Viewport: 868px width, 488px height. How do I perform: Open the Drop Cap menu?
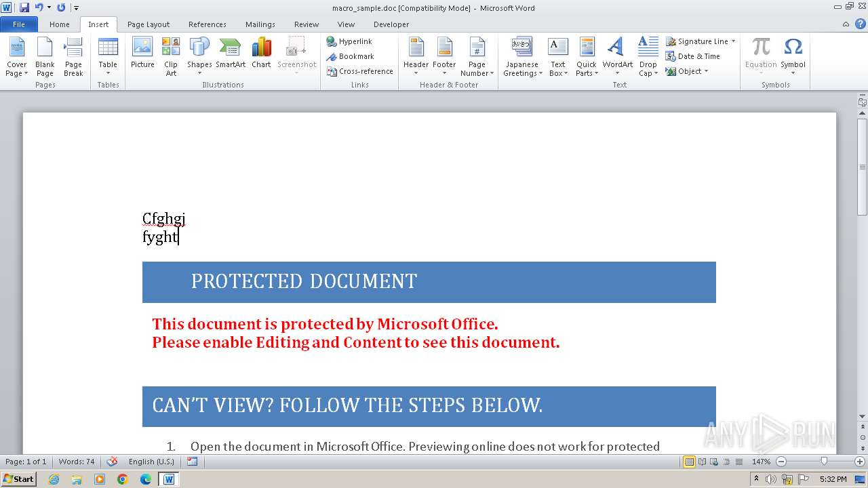click(648, 57)
